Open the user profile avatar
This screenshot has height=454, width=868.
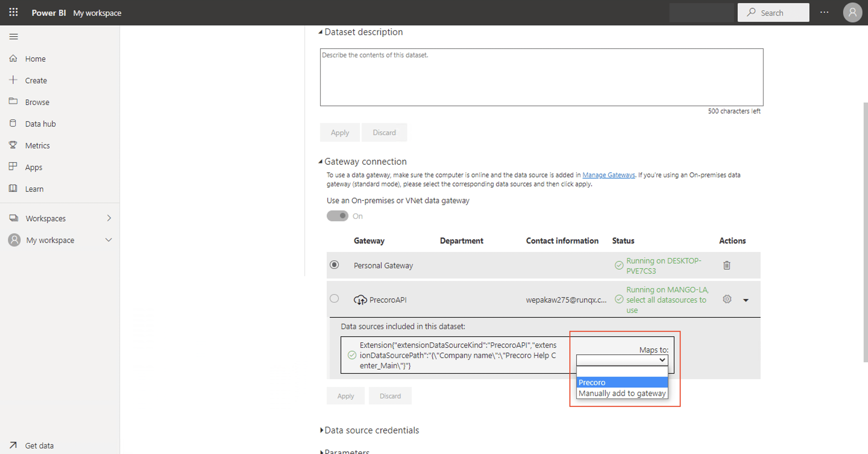click(852, 12)
